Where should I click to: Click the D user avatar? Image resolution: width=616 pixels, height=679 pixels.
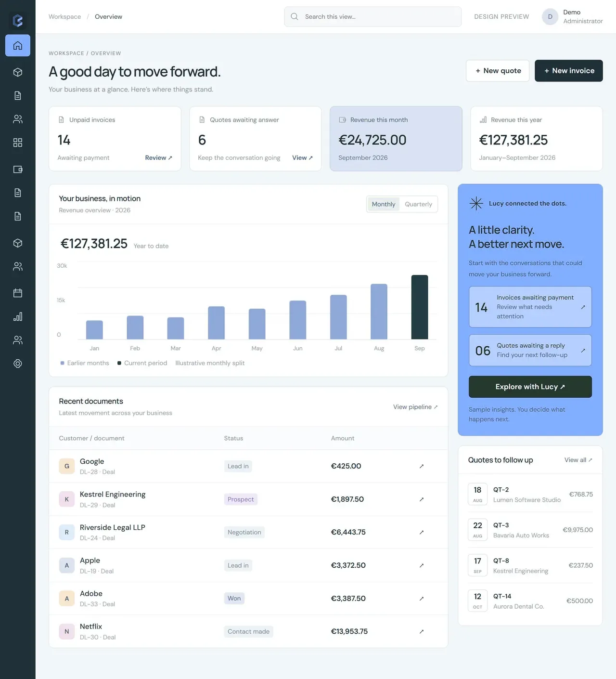(x=550, y=17)
